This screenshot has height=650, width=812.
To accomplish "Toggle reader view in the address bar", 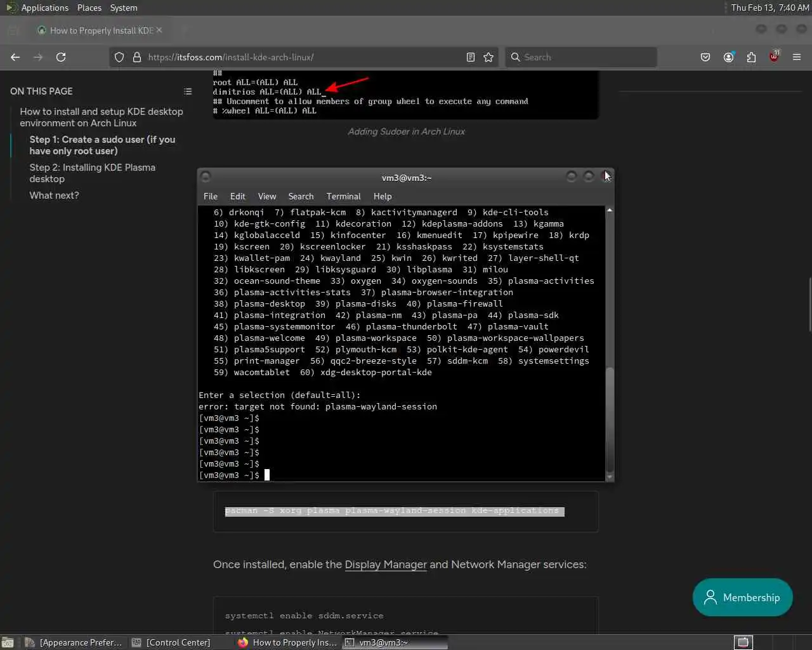I will point(471,57).
